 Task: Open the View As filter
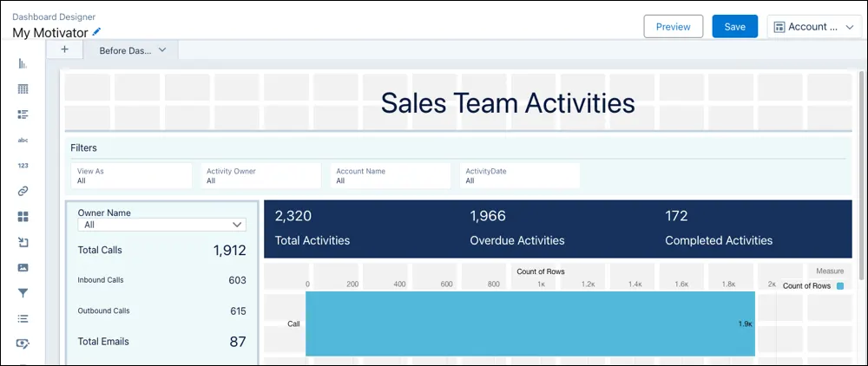tap(131, 176)
